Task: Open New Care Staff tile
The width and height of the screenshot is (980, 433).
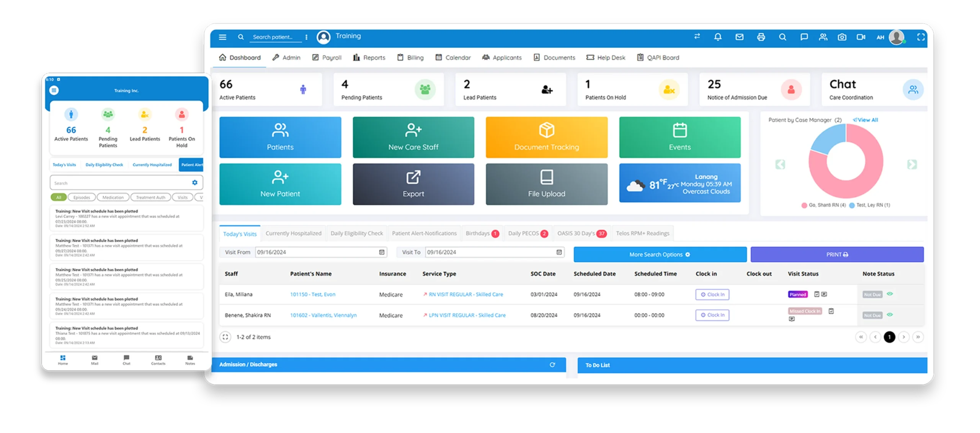Action: [413, 137]
